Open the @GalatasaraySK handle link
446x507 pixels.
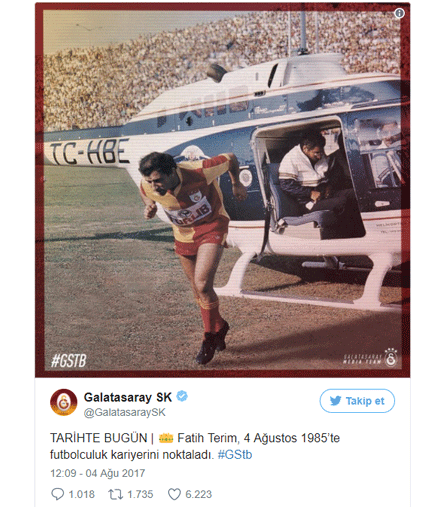(x=125, y=412)
